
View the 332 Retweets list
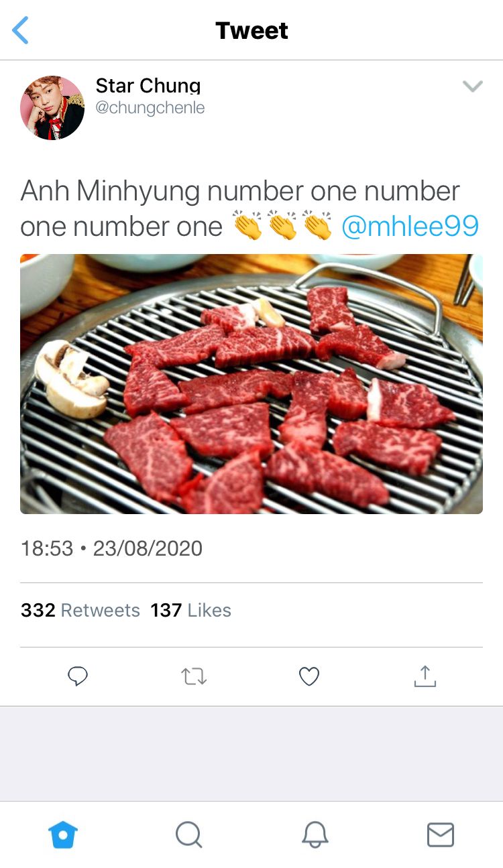click(x=80, y=610)
